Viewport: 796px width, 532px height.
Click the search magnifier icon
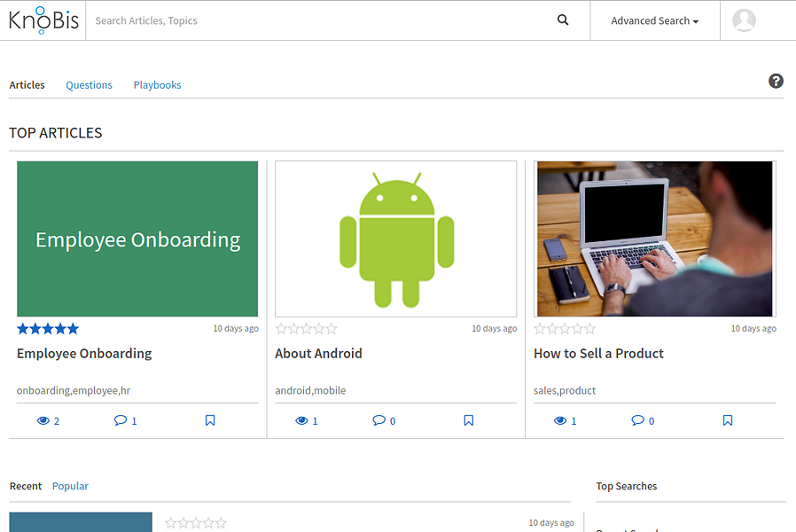tap(563, 20)
